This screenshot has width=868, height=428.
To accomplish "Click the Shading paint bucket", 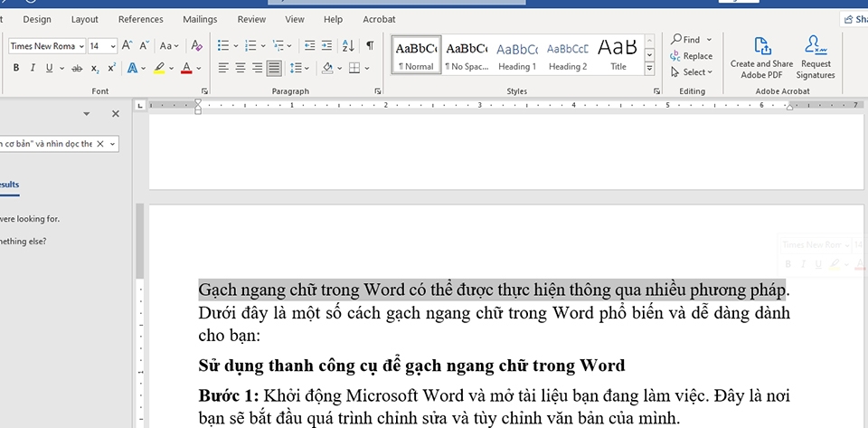I will (x=327, y=68).
